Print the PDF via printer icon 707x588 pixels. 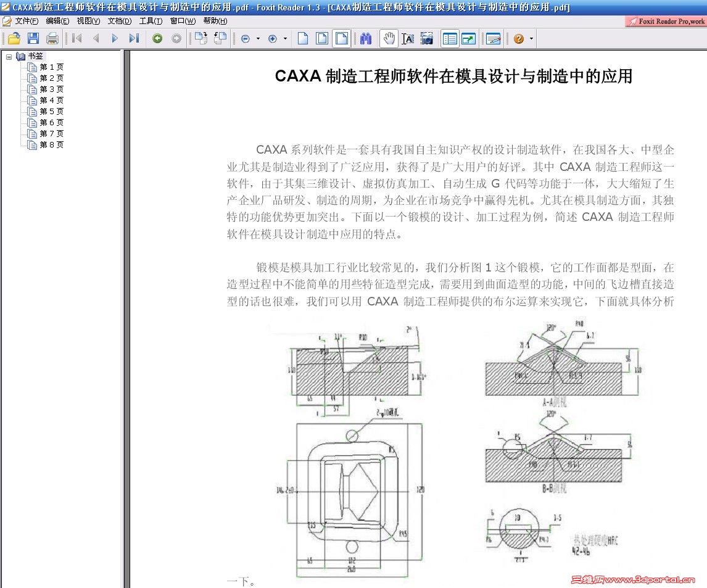(x=52, y=39)
